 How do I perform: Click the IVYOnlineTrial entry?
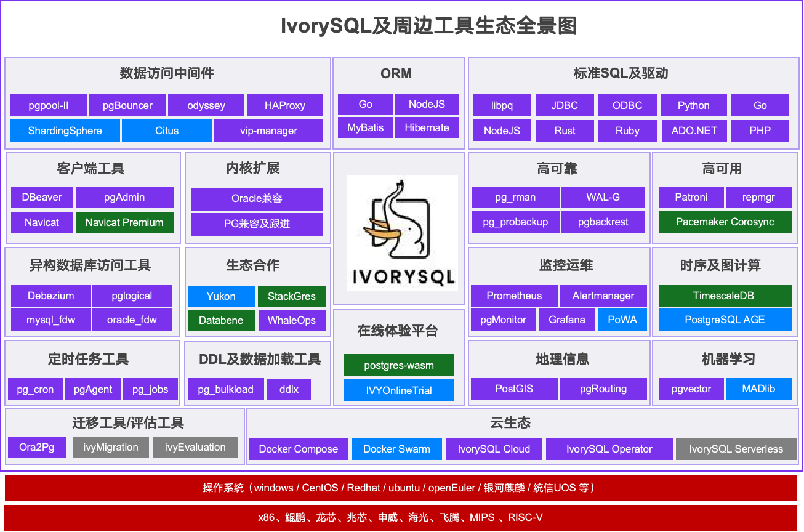(x=398, y=390)
